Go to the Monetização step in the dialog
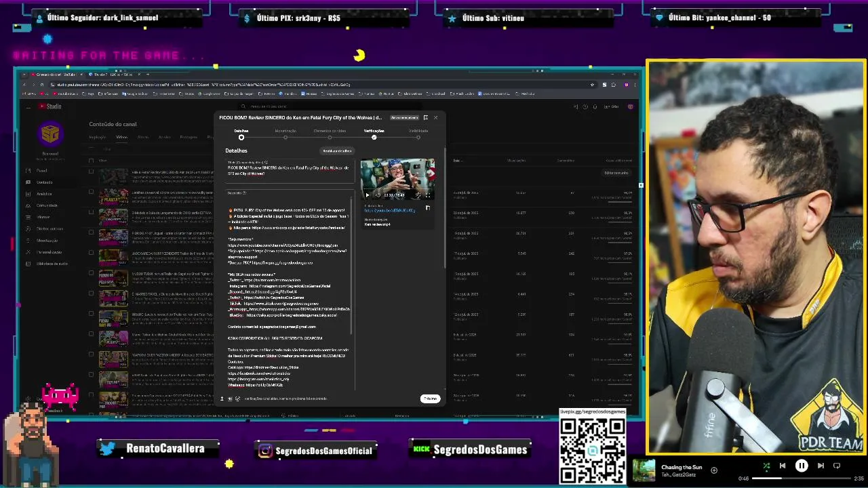 285,134
